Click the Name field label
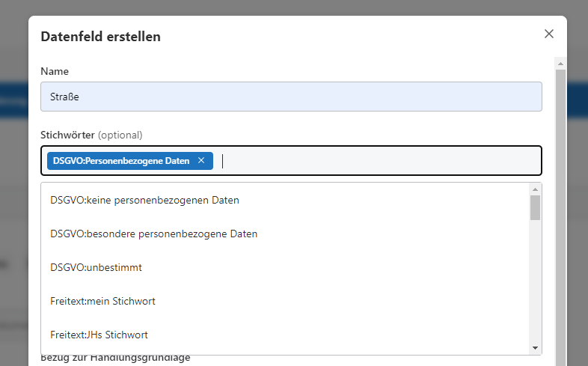Screen dimensions: 588x366 click(x=55, y=71)
